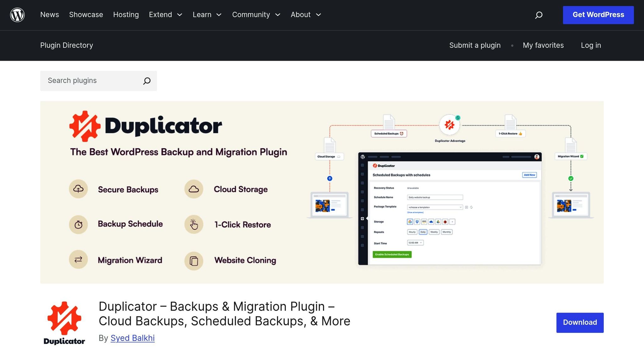Click the Duplicator gear logo in banner
The width and height of the screenshot is (644, 362).
(x=85, y=126)
